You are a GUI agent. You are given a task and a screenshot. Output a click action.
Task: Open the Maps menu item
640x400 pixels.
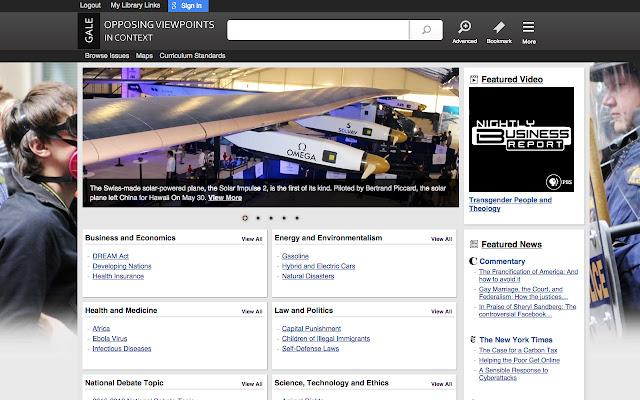coord(144,56)
